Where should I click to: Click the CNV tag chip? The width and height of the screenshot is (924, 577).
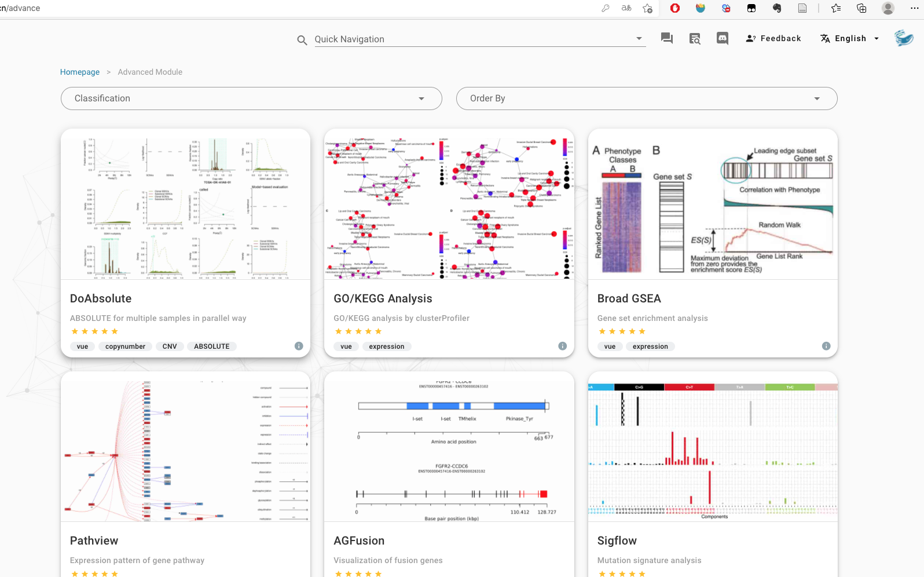click(170, 346)
